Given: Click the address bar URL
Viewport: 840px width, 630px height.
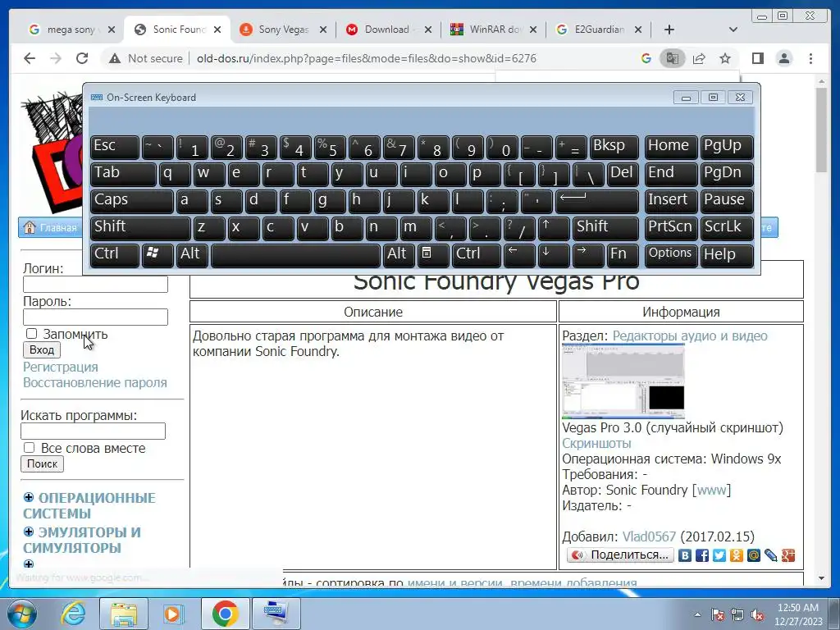Looking at the screenshot, I should (x=367, y=58).
